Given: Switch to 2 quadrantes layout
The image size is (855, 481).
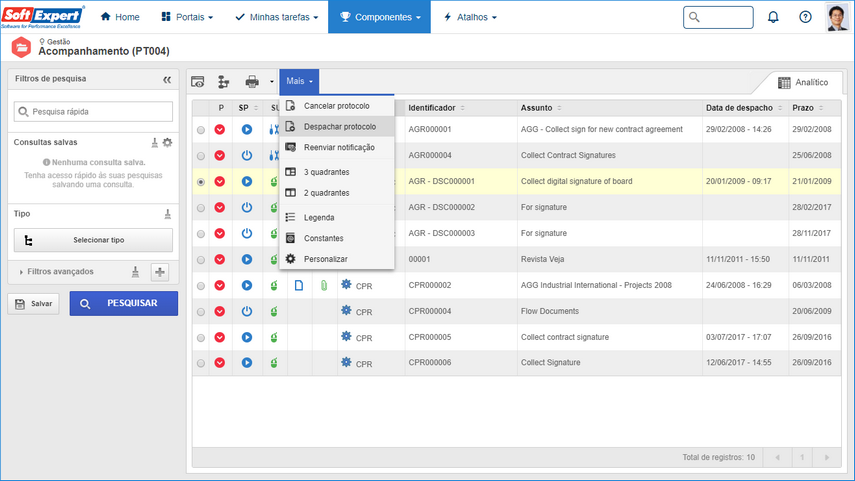Looking at the screenshot, I should pyautogui.click(x=336, y=193).
